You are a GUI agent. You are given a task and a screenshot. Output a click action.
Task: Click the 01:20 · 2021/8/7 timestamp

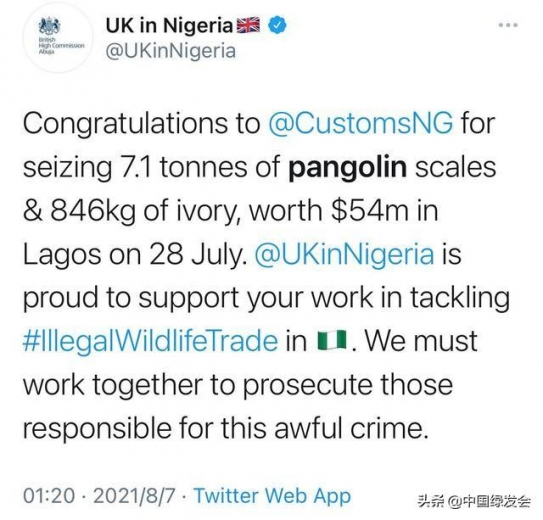(x=99, y=496)
